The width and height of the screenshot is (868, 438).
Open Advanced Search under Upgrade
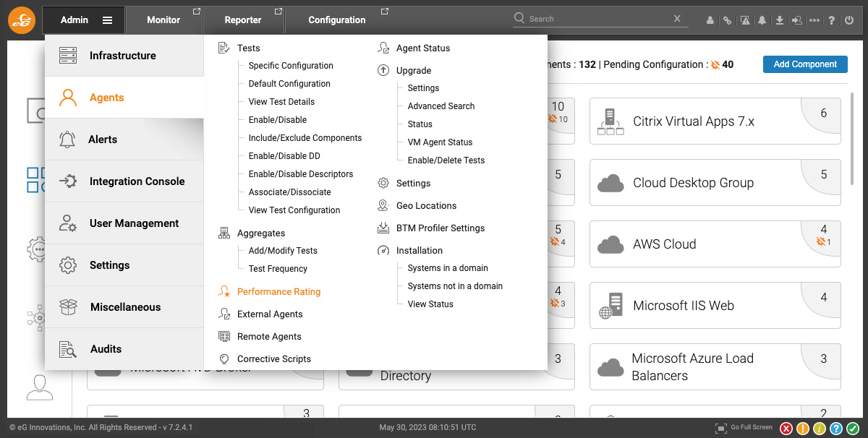[x=441, y=106]
